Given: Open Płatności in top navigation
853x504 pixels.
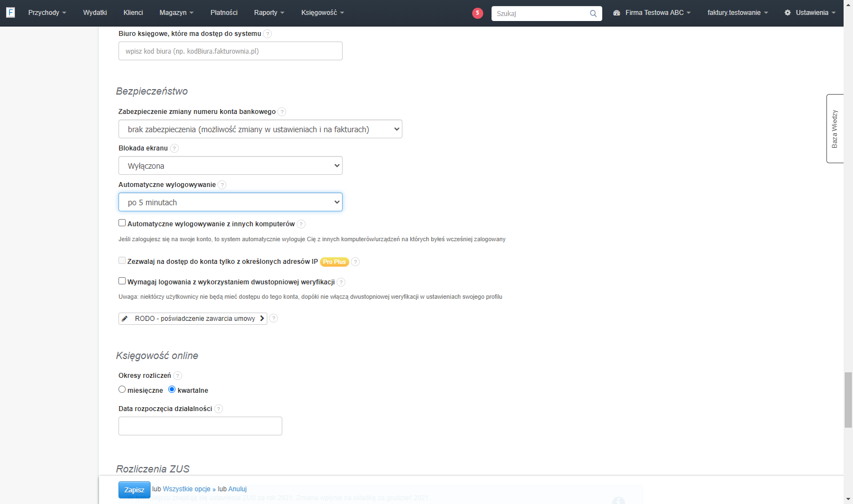Looking at the screenshot, I should [224, 13].
